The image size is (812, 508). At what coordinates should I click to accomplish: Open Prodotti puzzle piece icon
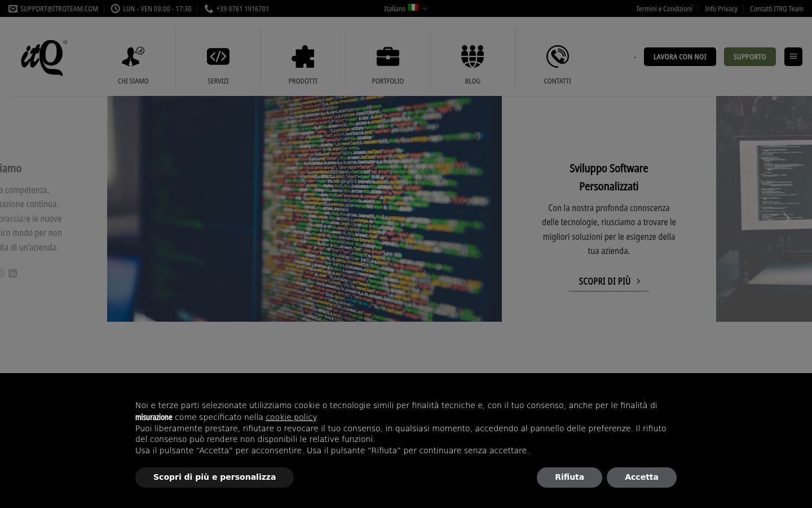[x=303, y=56]
